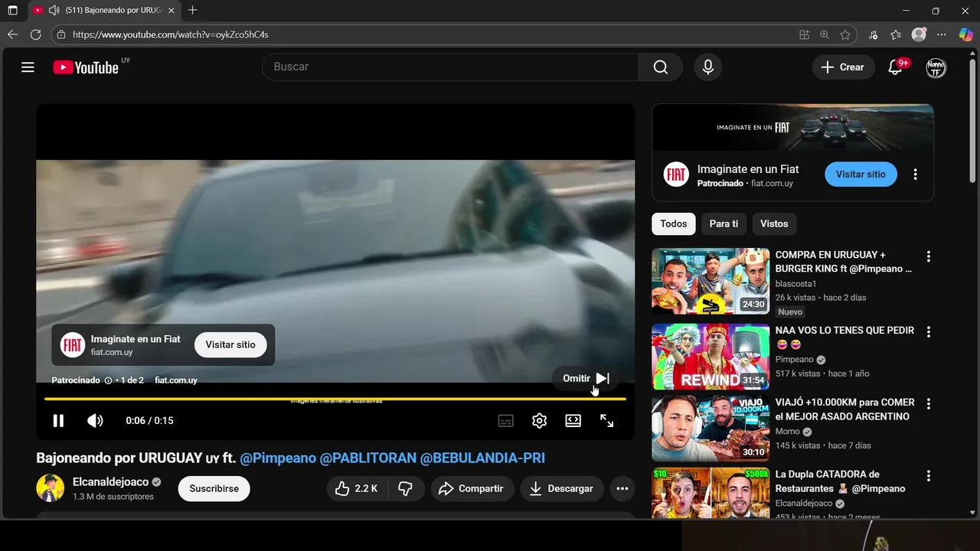The image size is (980, 551).
Task: Click the search magnifier button
Action: pyautogui.click(x=660, y=67)
